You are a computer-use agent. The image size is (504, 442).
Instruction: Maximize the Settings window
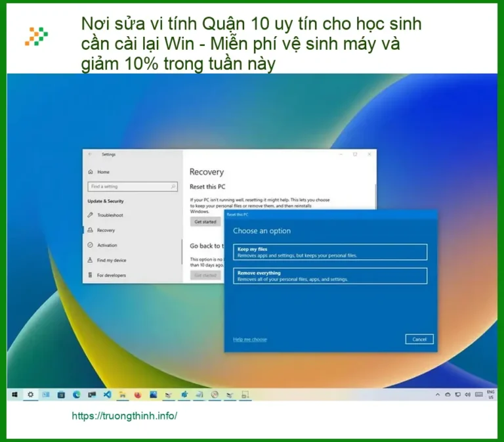(355, 154)
